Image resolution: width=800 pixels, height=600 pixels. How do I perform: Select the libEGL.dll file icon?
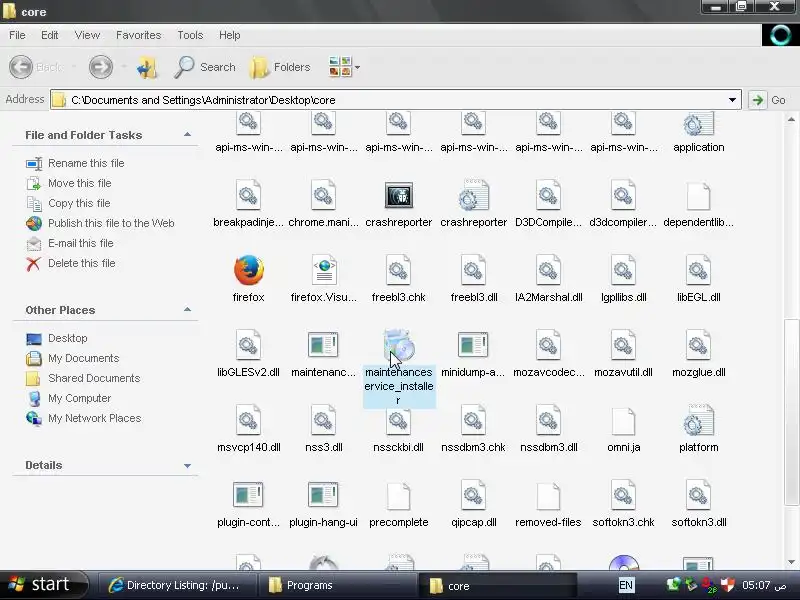698,270
